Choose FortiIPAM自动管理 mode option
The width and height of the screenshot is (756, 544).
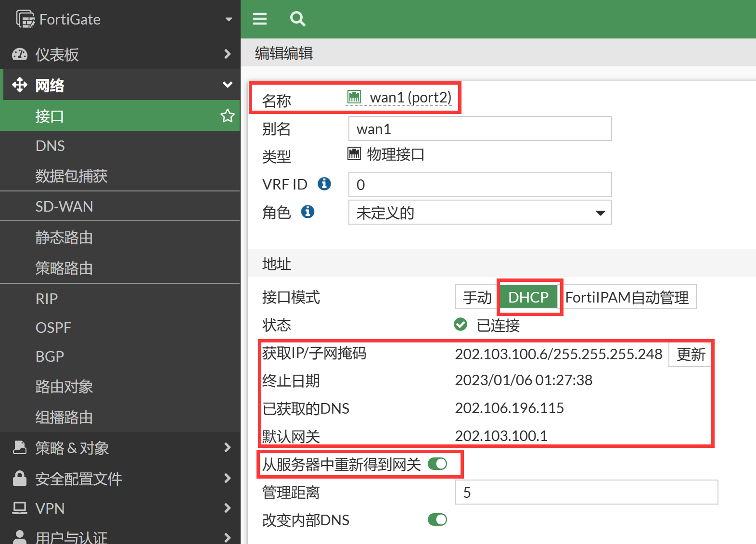(627, 297)
